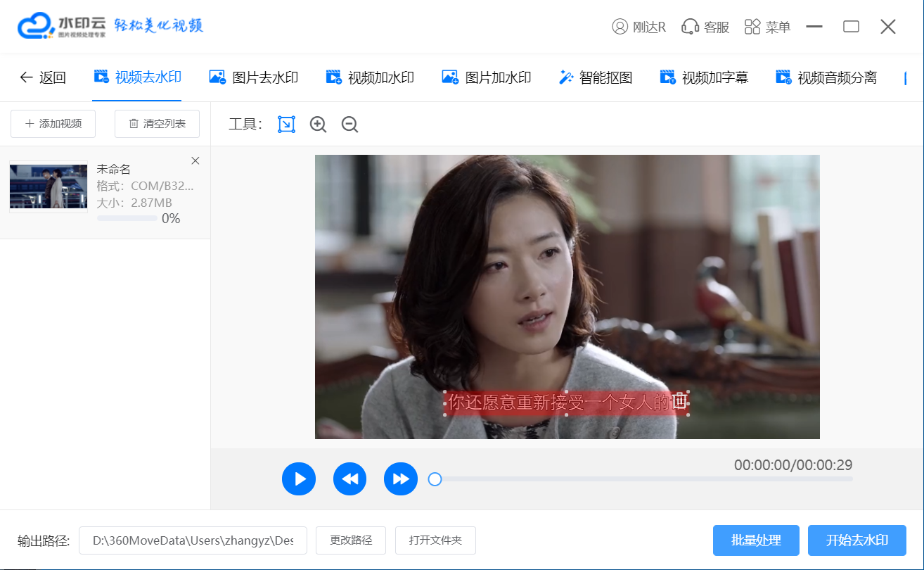
Task: Click the 未命名 file name
Action: click(x=113, y=169)
